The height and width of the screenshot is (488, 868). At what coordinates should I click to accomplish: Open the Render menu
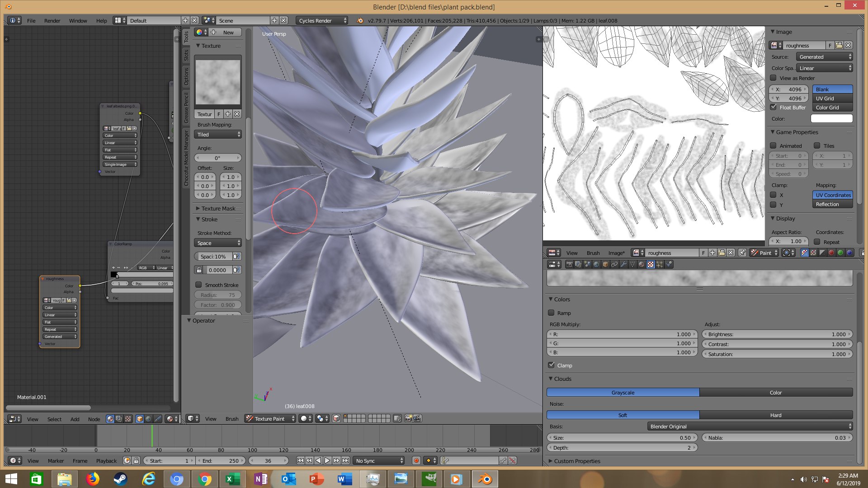(52, 20)
